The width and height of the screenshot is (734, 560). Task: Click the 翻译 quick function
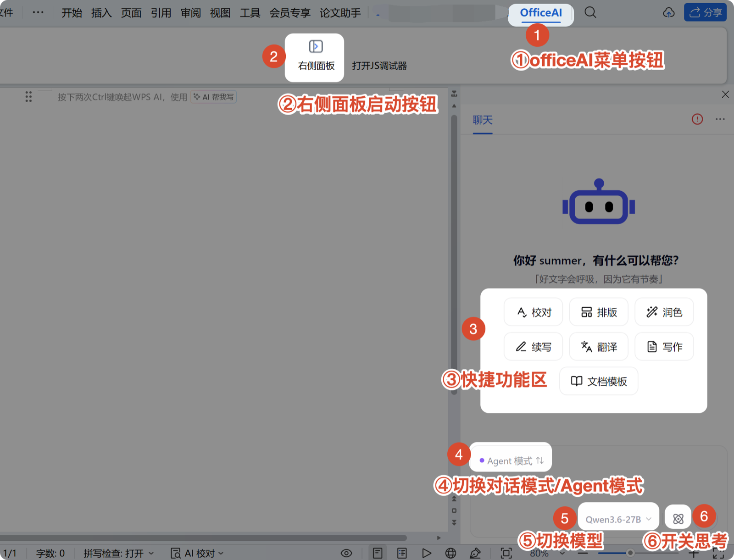point(599,347)
